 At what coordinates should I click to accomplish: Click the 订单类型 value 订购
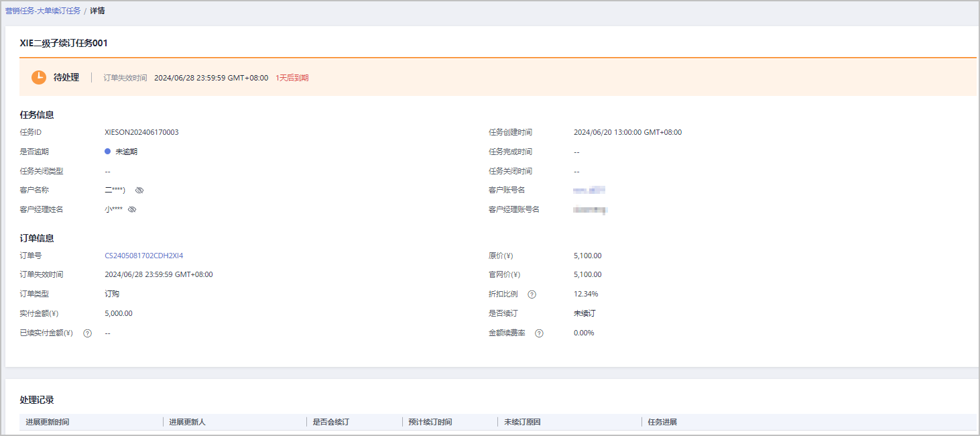(112, 294)
